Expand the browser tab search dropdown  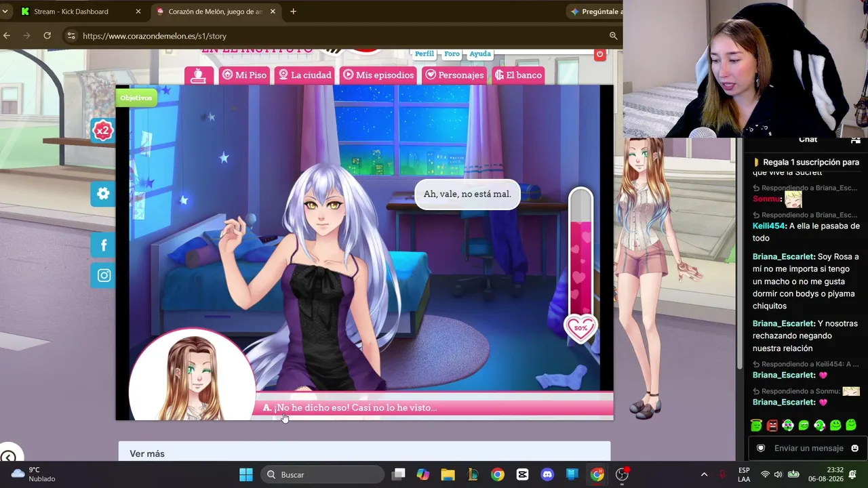(5, 12)
